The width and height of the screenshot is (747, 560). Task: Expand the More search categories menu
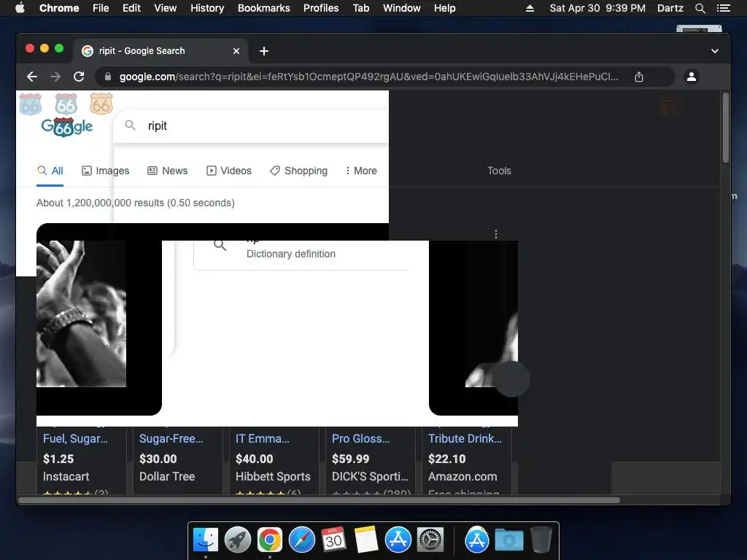361,171
